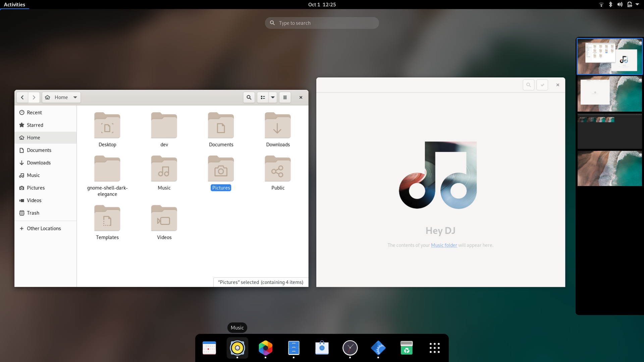Show all applications grid

point(434,348)
